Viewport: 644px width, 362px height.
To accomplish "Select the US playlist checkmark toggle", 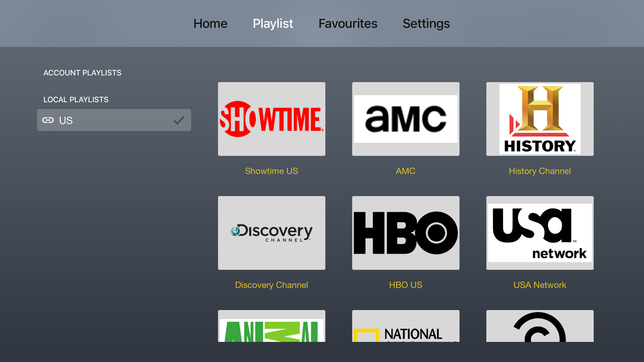I will pos(179,120).
